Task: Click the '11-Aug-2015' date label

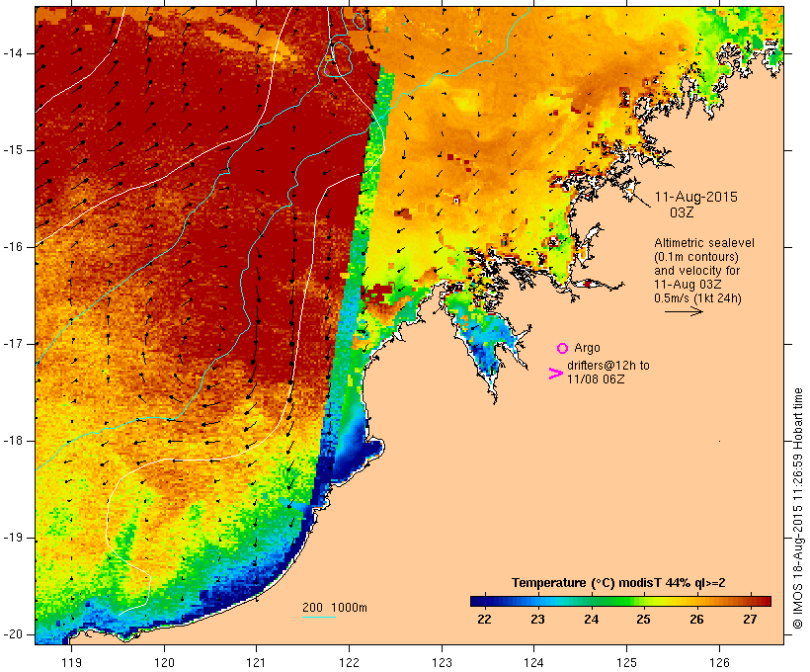Action: pos(695,197)
